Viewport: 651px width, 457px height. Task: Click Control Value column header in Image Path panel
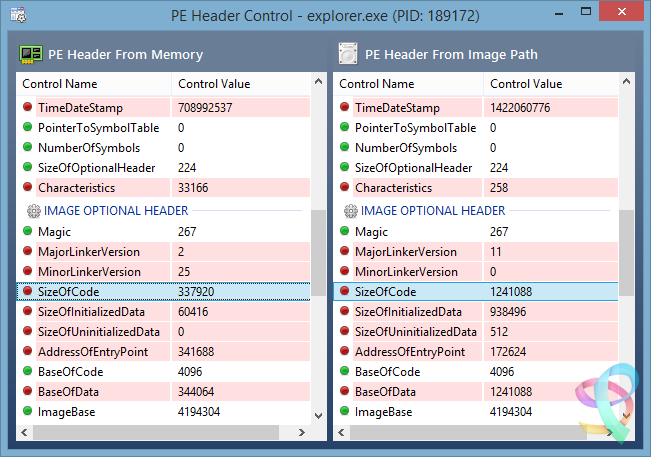coord(551,84)
